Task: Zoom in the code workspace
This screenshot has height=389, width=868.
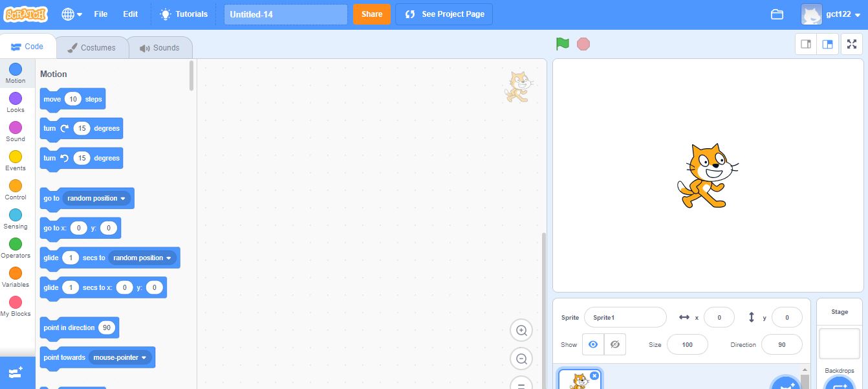Action: (521, 331)
